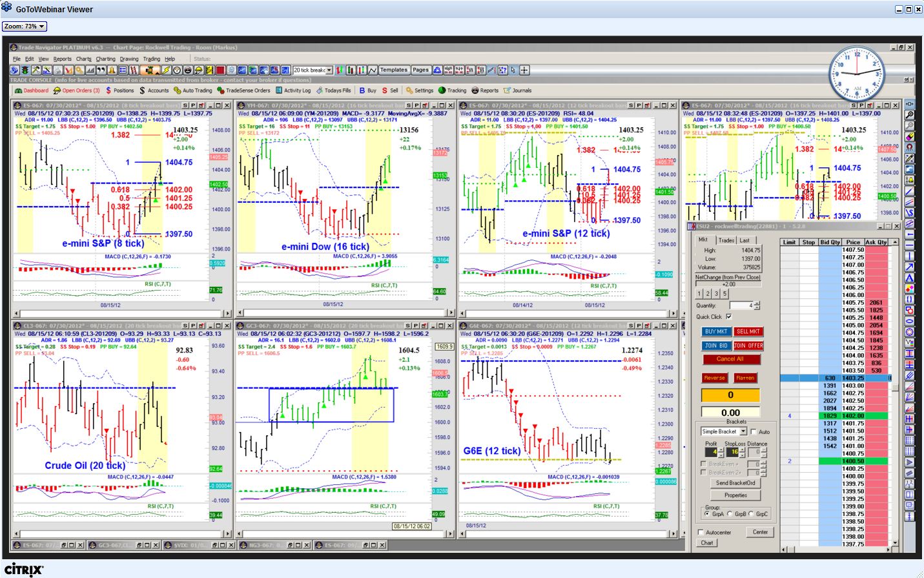Image resolution: width=924 pixels, height=578 pixels.
Task: Click the lightning bolt toolbar icon
Action: (x=166, y=70)
